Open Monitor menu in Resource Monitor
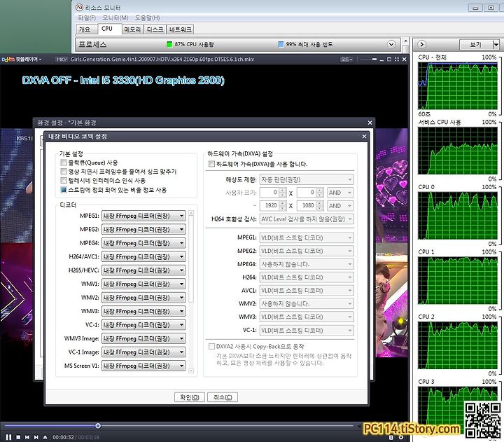The height and width of the screenshot is (442, 504). (115, 18)
